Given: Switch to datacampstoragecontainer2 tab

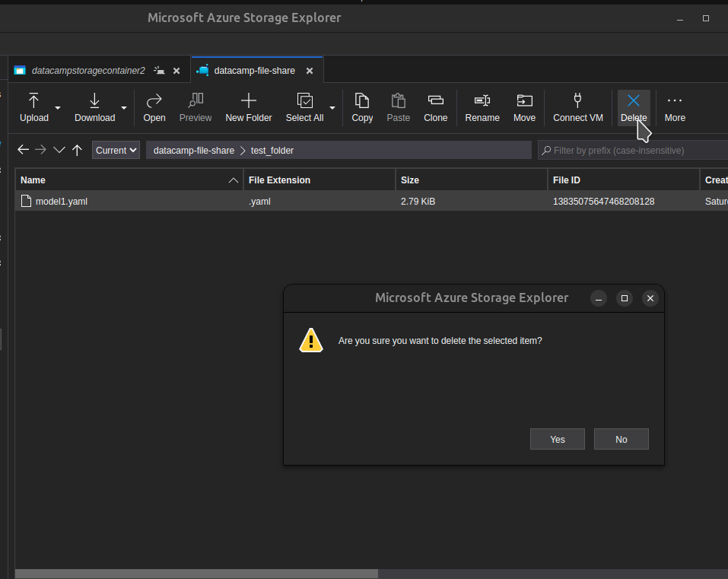Looking at the screenshot, I should (x=87, y=71).
